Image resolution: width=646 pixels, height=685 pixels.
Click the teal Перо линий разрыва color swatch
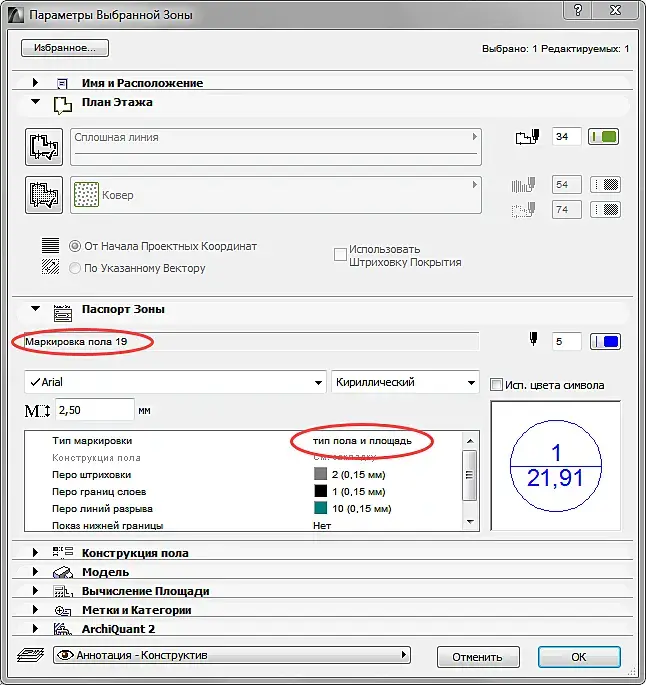click(x=320, y=509)
